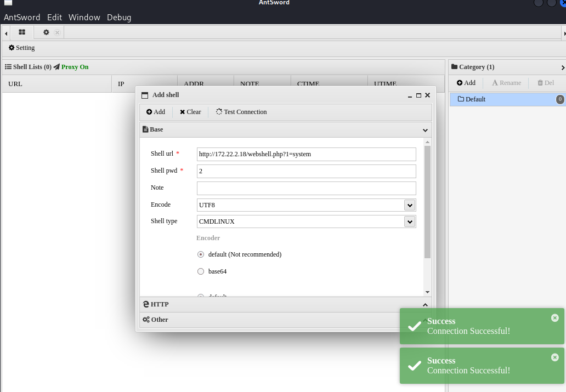The height and width of the screenshot is (392, 566).
Task: Select the base64 encoder radio
Action: click(201, 271)
